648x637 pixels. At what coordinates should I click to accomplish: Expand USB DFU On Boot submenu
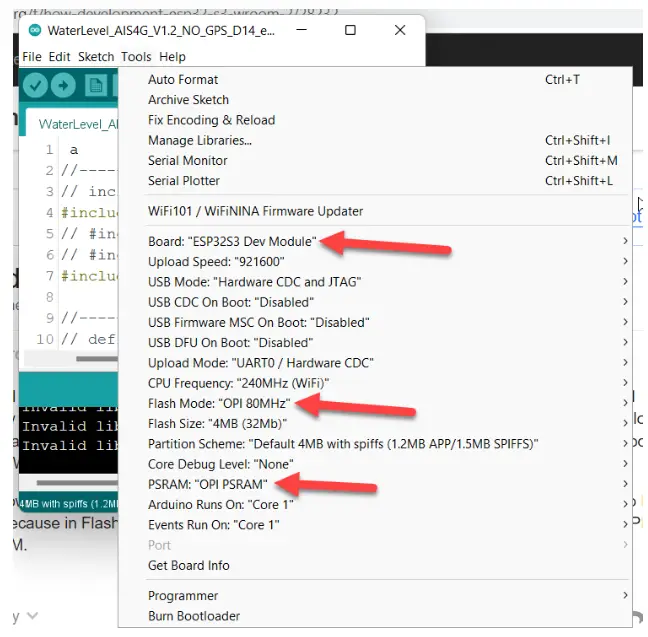pos(375,343)
